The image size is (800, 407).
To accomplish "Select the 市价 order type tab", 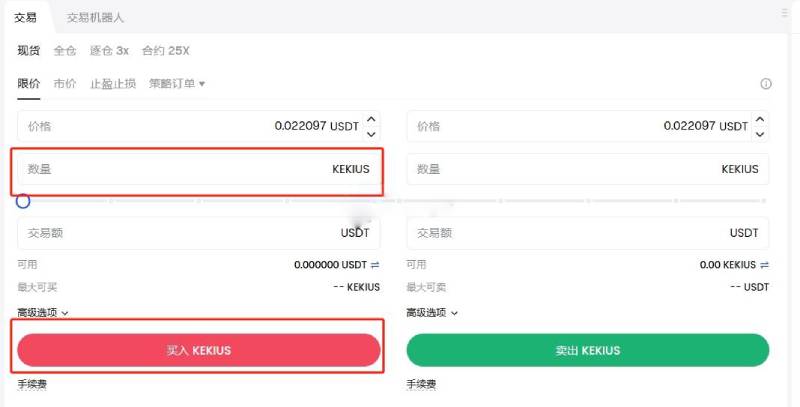I will 64,84.
